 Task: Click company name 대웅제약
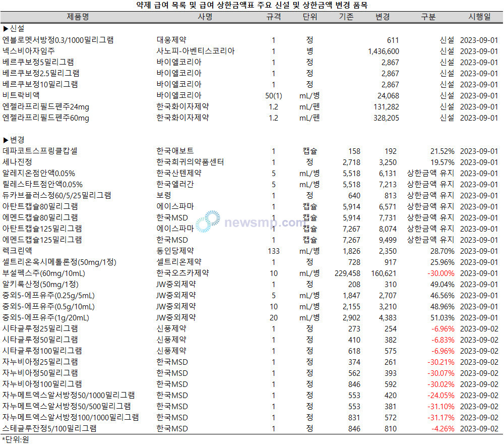(x=171, y=40)
